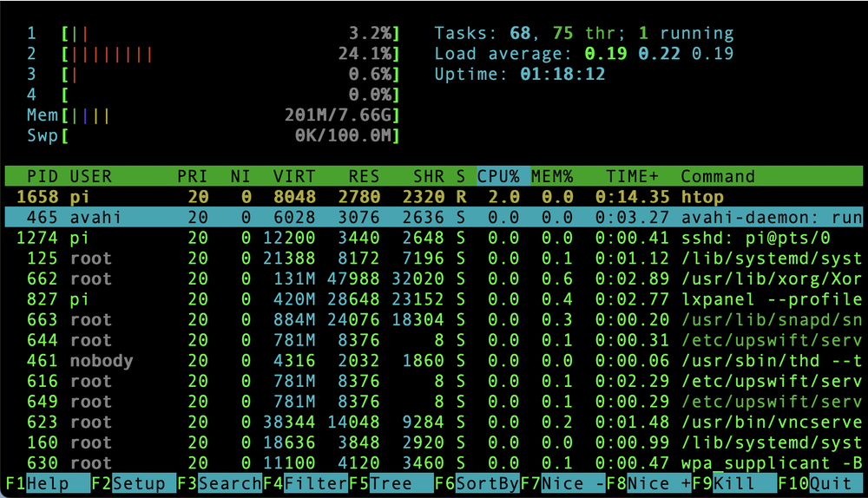Sort by the VIRT column header

(294, 176)
